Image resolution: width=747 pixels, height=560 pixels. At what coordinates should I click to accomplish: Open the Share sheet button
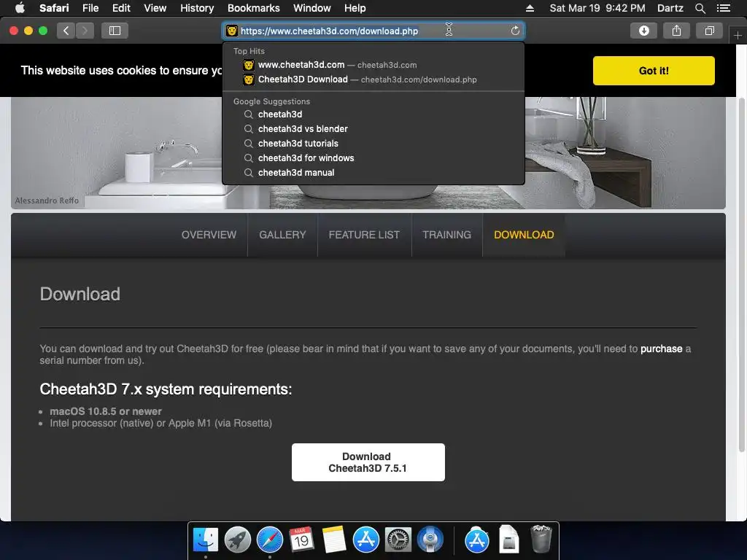click(676, 31)
